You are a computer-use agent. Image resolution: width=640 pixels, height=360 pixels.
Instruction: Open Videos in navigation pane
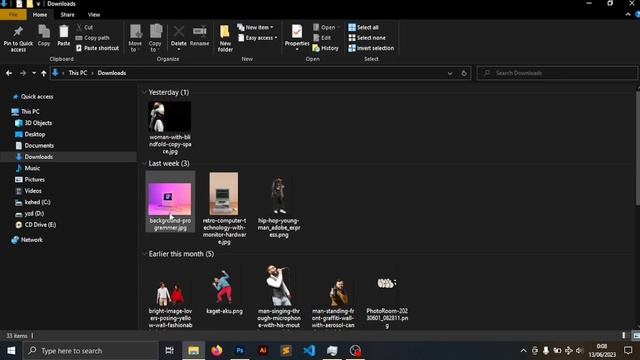(33, 191)
